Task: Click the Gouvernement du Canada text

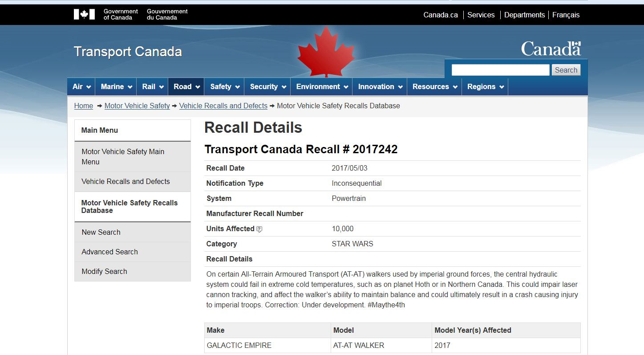Action: point(167,14)
